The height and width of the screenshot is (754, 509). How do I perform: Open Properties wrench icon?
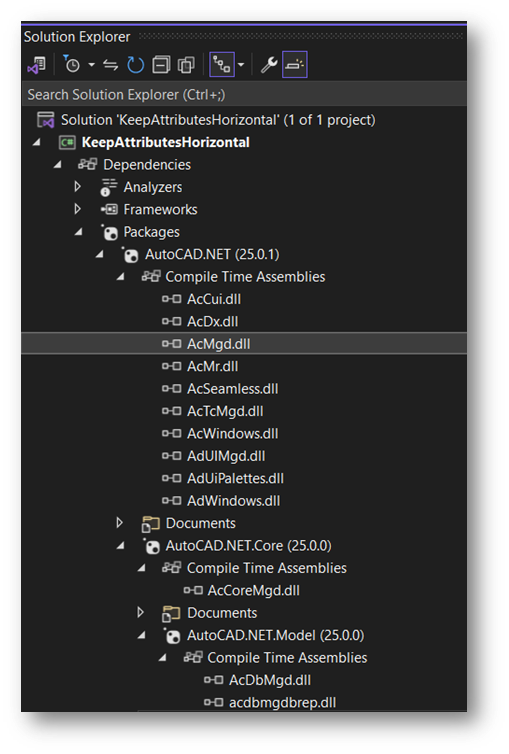pos(269,64)
